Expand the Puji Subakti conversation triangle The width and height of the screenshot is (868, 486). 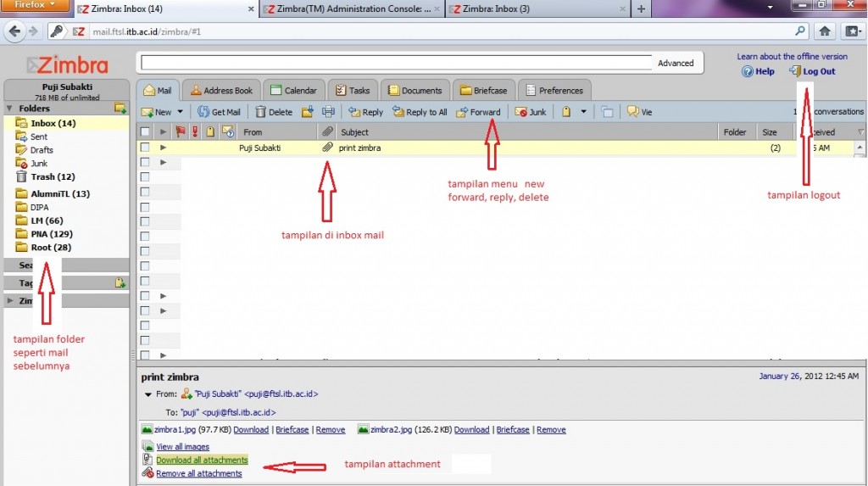163,148
